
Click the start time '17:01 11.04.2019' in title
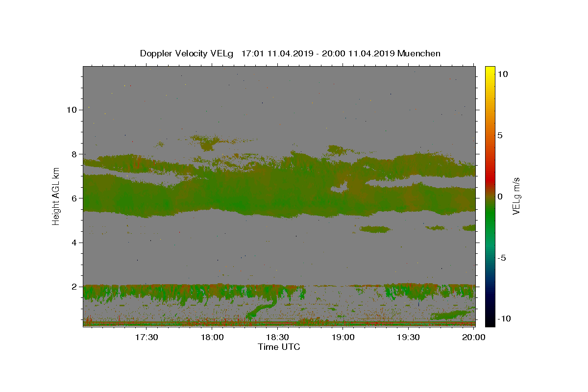point(277,53)
